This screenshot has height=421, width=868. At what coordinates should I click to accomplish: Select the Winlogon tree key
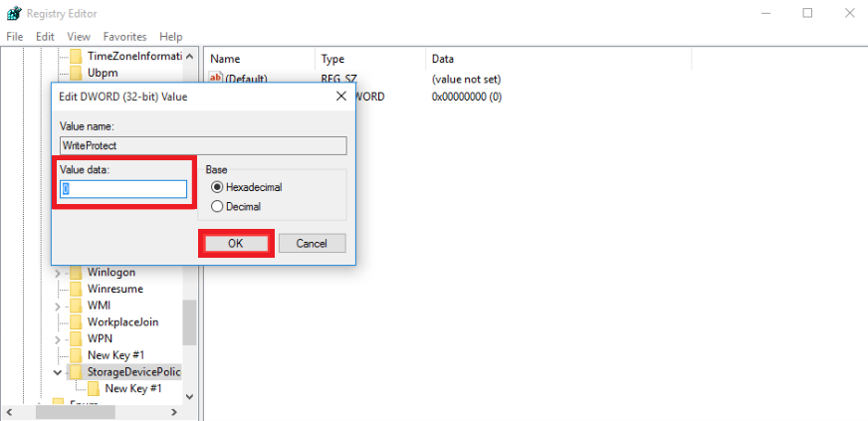[x=111, y=272]
